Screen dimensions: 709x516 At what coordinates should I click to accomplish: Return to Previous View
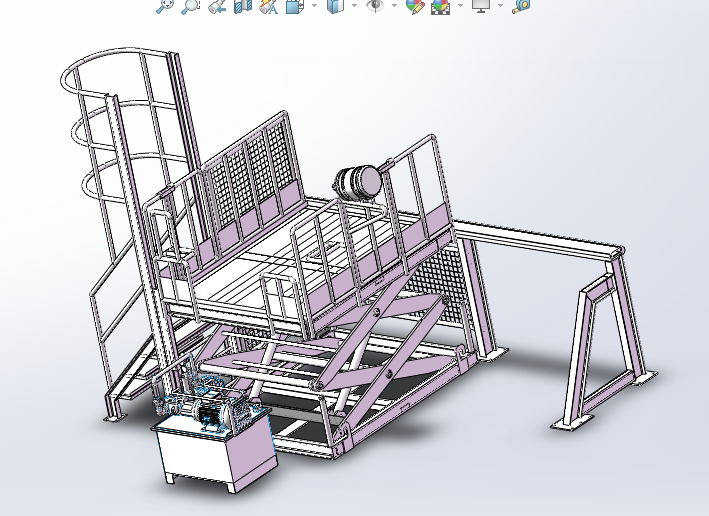pos(217,6)
